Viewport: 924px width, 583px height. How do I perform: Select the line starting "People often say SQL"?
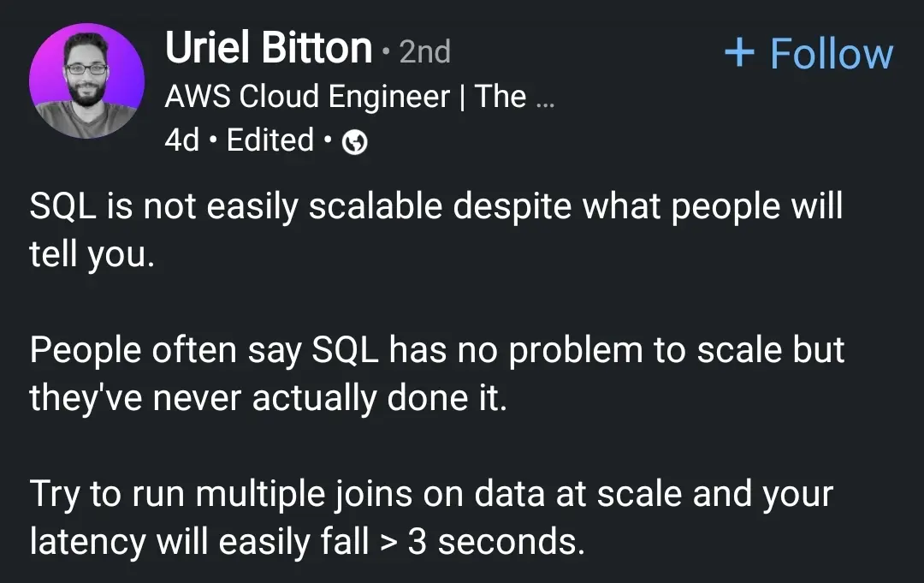pos(436,351)
